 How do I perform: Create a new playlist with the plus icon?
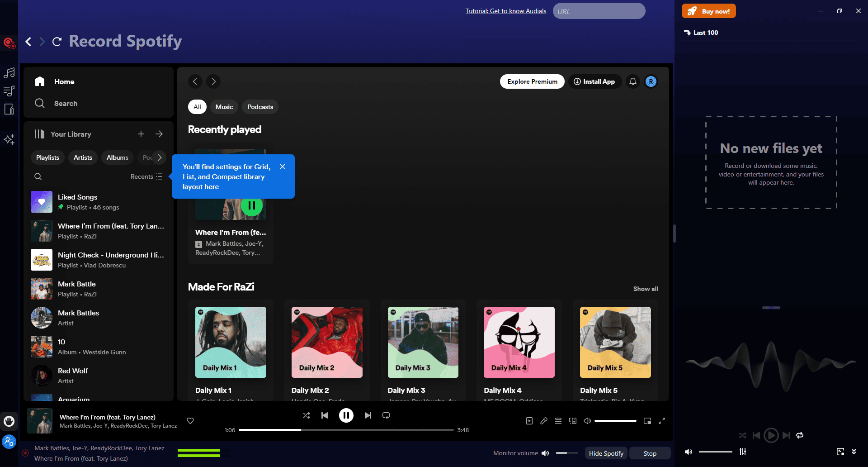point(141,134)
